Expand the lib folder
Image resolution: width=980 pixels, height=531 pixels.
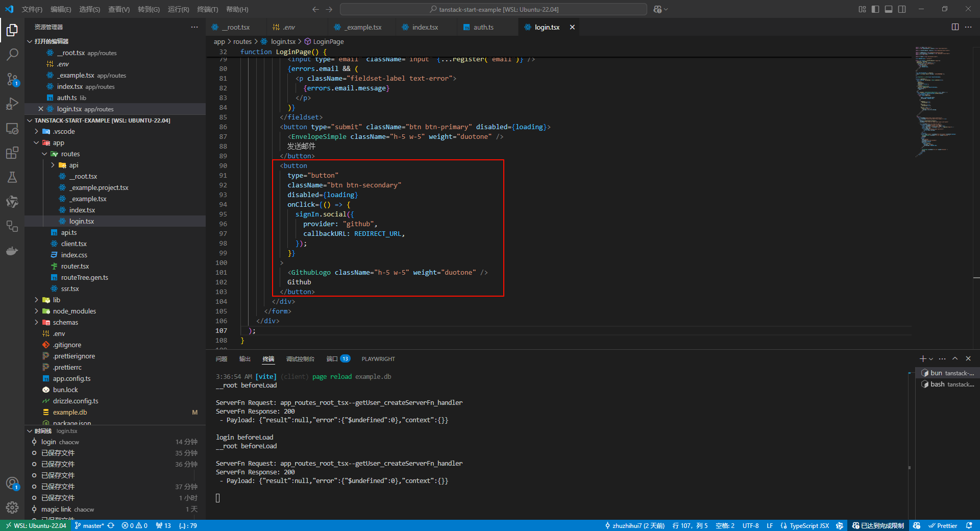point(36,300)
